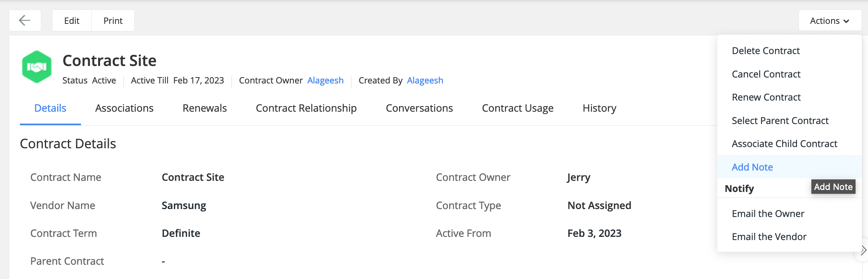Image resolution: width=868 pixels, height=279 pixels.
Task: Open the Actions dropdown
Action: point(829,21)
